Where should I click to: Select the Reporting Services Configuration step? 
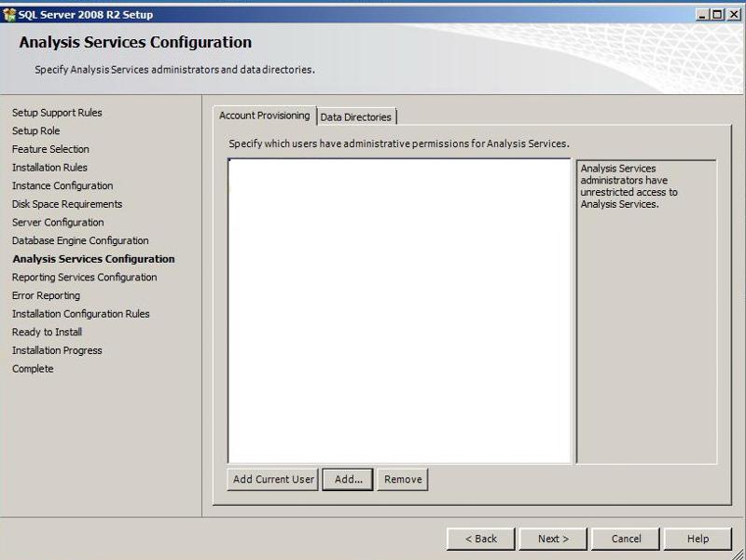[x=84, y=277]
